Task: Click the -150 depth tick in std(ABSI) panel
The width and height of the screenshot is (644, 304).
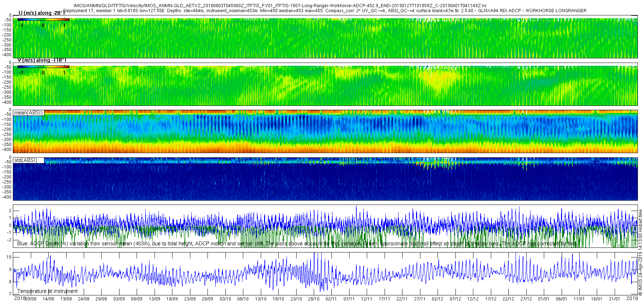Action: click(7, 172)
